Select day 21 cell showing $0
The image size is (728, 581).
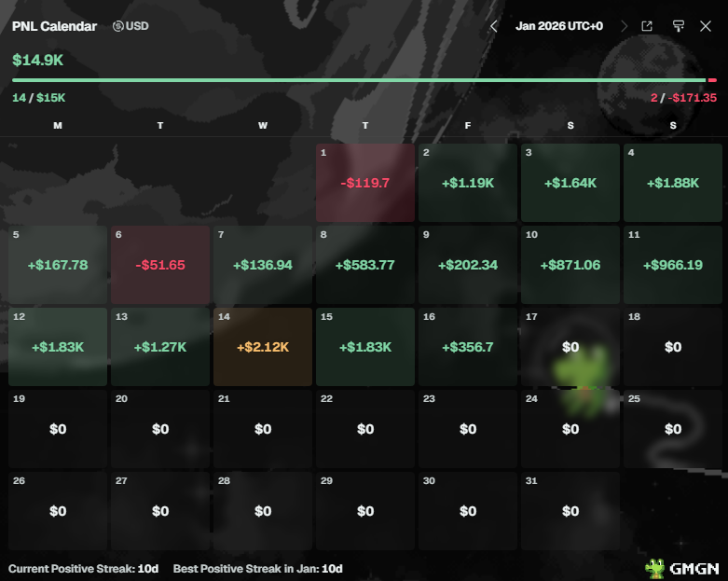pos(263,429)
